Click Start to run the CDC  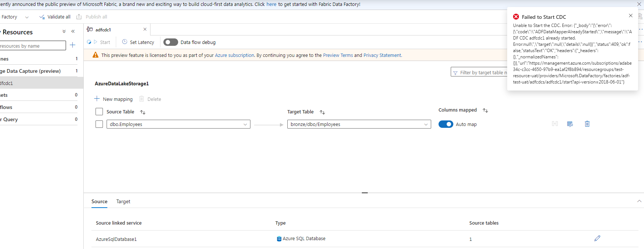[102, 42]
